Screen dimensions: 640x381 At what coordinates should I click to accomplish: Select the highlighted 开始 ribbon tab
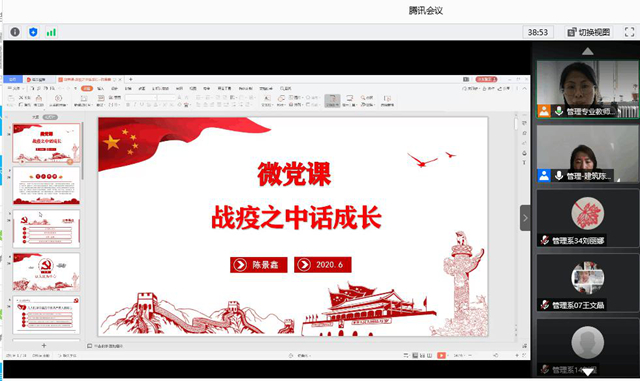pyautogui.click(x=87, y=88)
